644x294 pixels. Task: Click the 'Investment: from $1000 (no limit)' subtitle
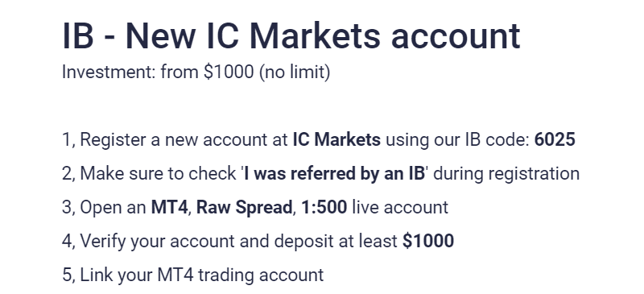196,72
